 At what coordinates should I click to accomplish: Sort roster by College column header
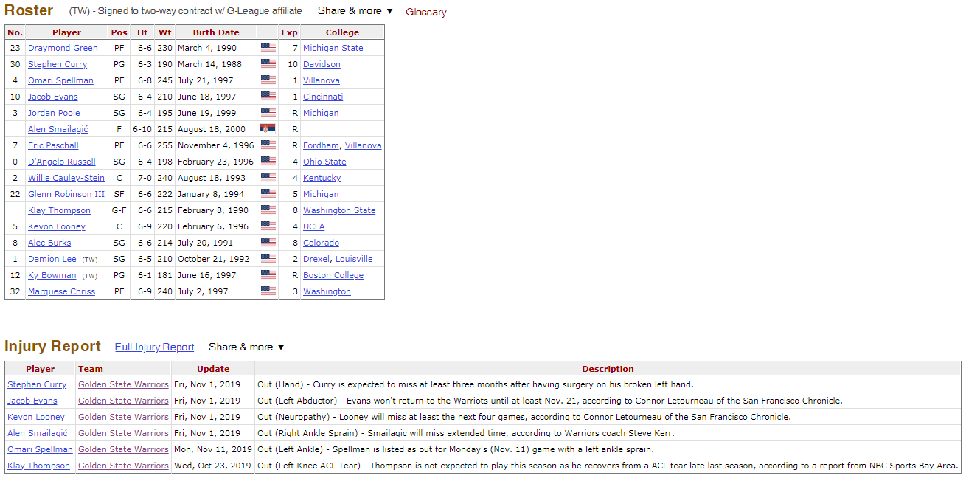tap(342, 32)
